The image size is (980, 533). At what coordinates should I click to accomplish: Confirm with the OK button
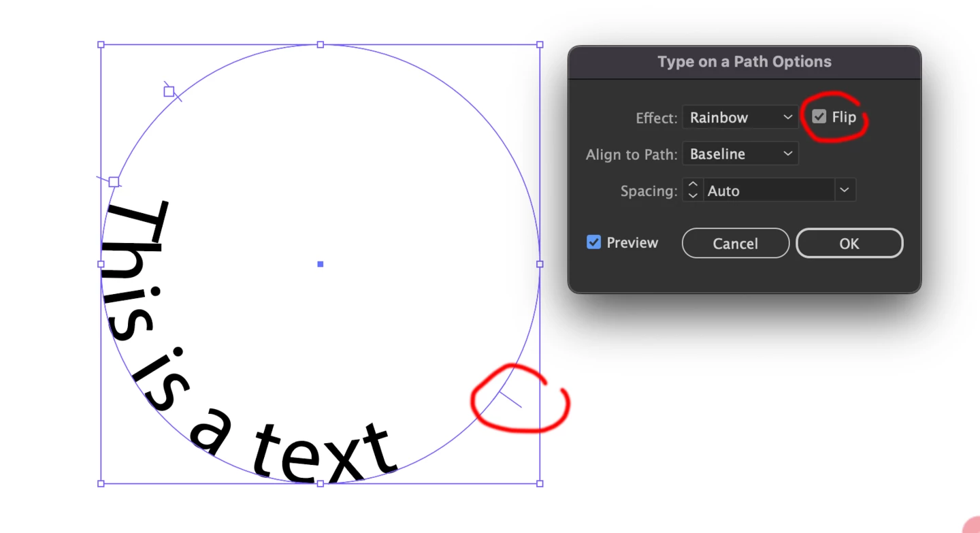pos(849,244)
